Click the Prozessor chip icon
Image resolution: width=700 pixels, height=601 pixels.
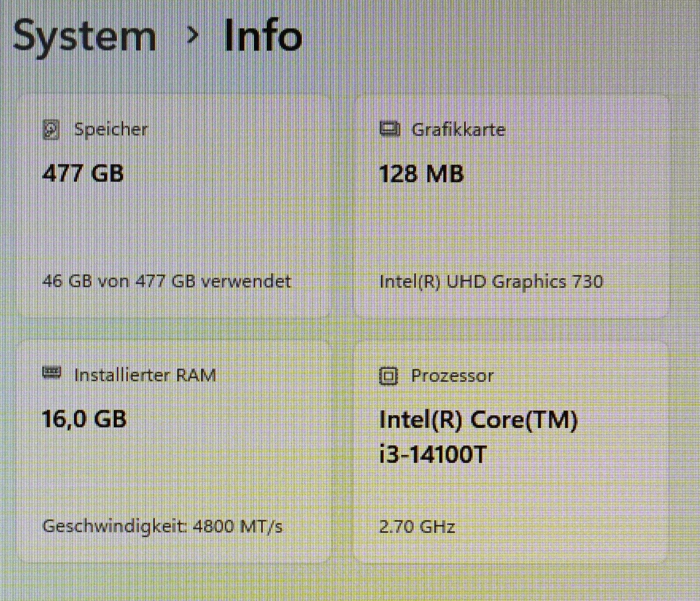[x=389, y=375]
